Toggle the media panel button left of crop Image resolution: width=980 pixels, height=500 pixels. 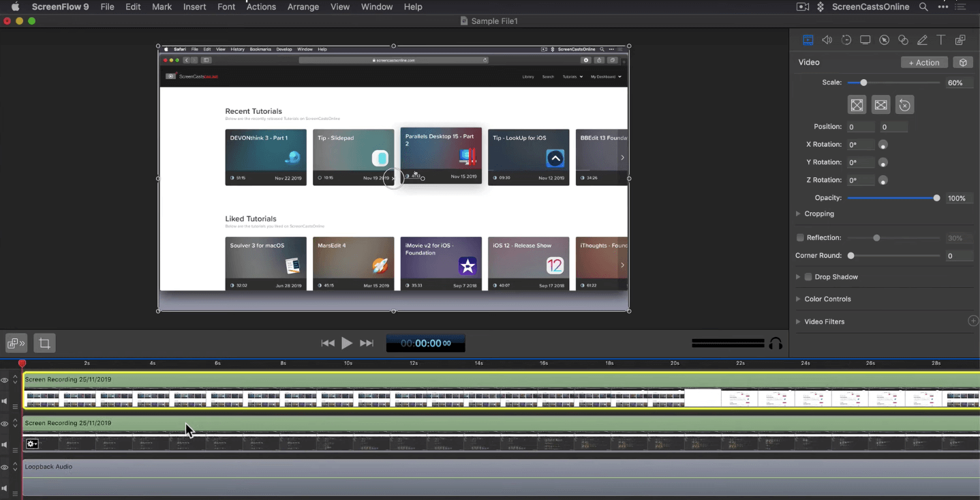pyautogui.click(x=16, y=343)
